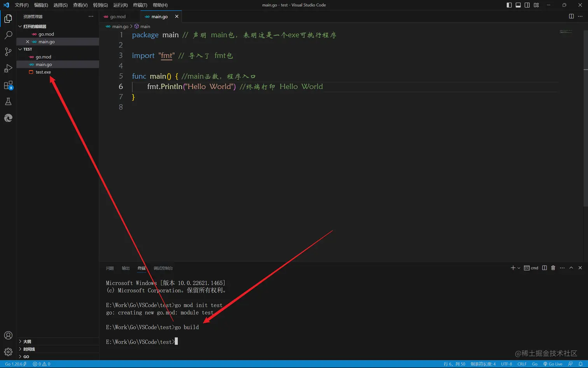
Task: Select go.mod in the Open Editors list
Action: point(58,34)
